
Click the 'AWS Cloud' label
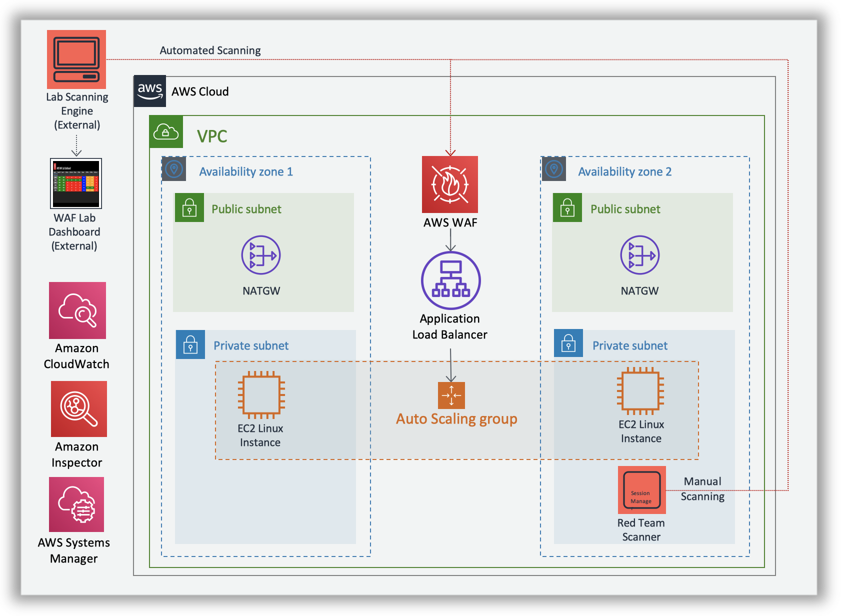coord(200,91)
